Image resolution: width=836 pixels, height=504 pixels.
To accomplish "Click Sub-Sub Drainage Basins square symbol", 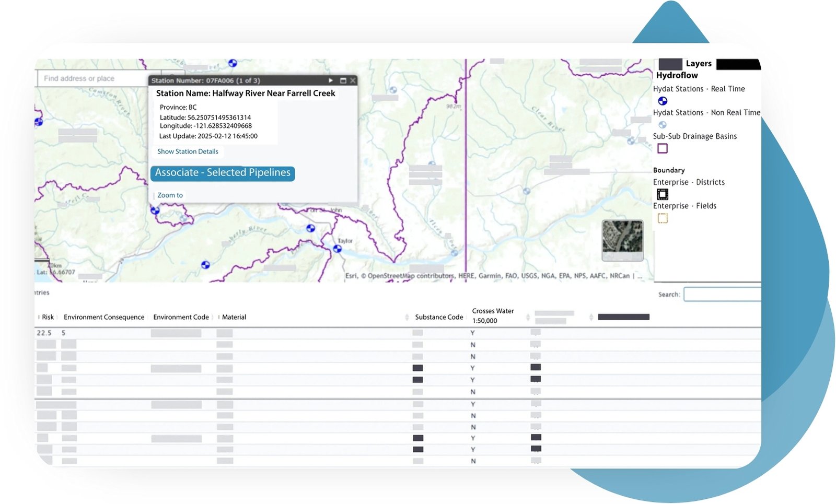I will tap(663, 149).
